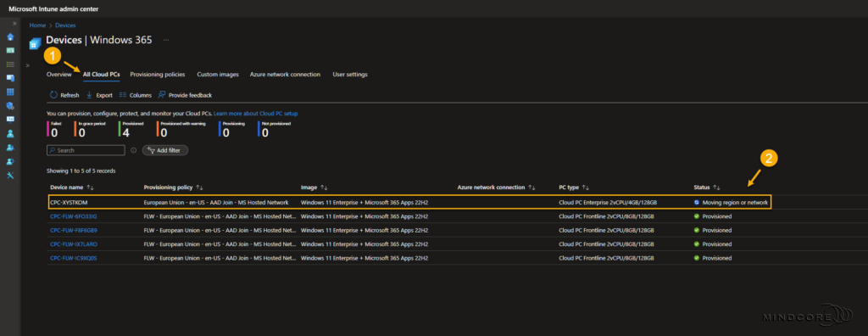Sort by Azure network connection column
Image resolution: width=868 pixels, height=336 pixels.
[x=496, y=188]
